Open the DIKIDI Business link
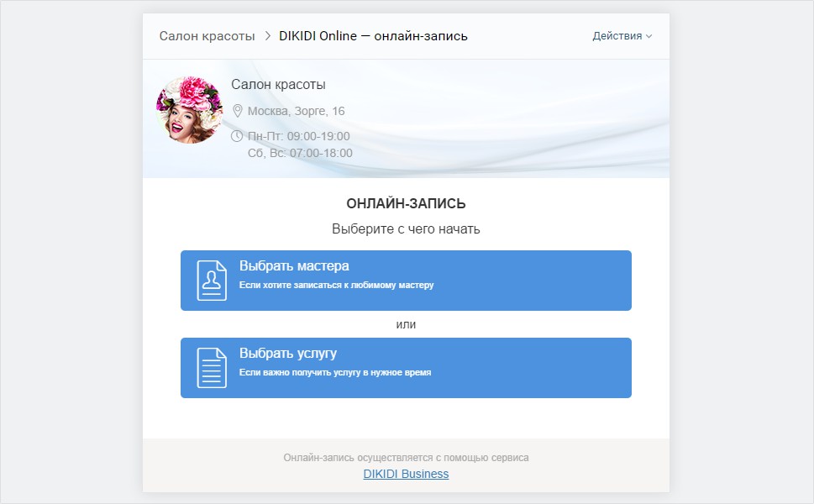This screenshot has width=814, height=504. pyautogui.click(x=406, y=474)
